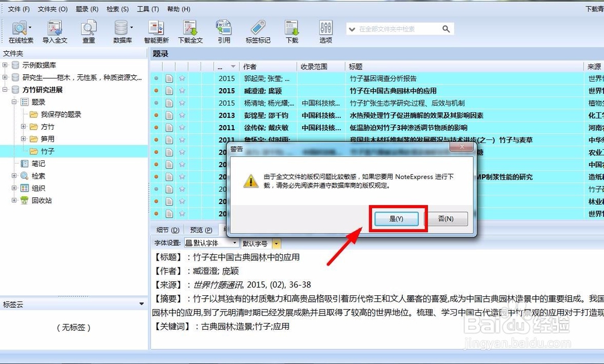Expand the 示例数据库 tree node
604x364 pixels.
tap(5, 65)
